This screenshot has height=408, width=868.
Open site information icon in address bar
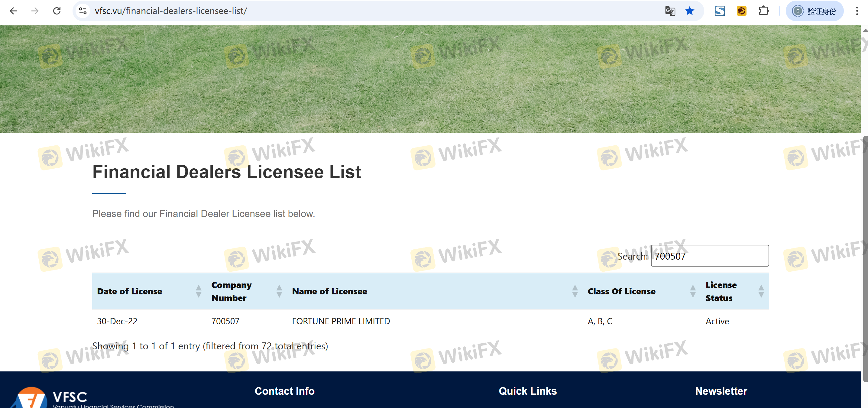(83, 11)
